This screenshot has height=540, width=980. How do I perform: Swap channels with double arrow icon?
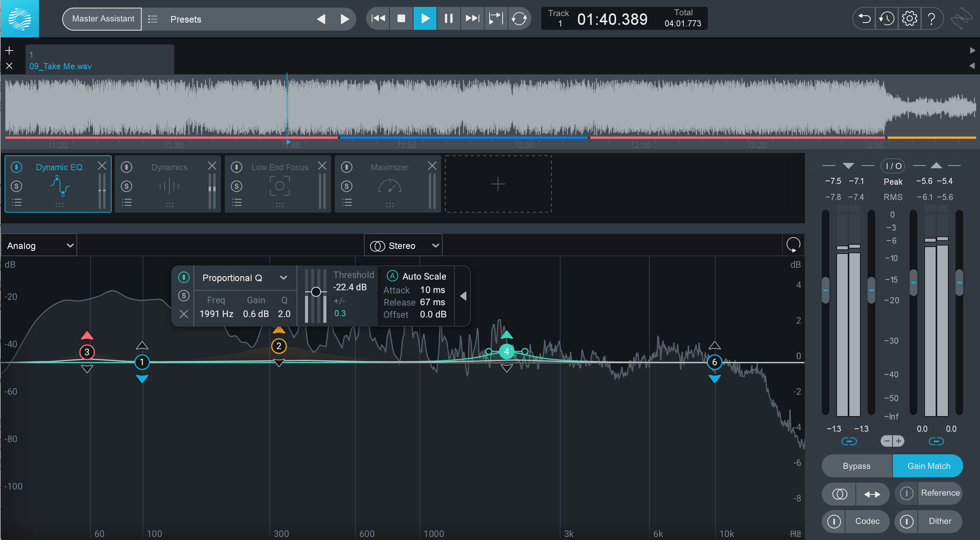tap(872, 494)
